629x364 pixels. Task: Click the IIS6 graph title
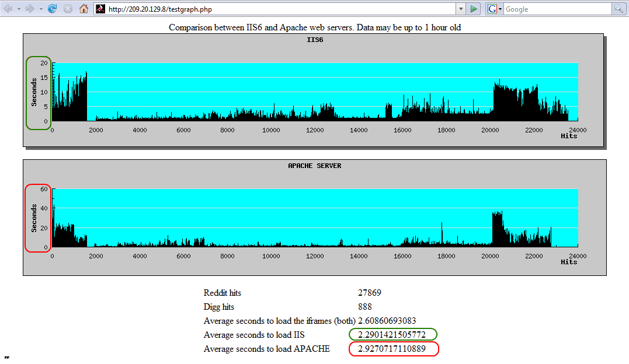click(x=315, y=40)
